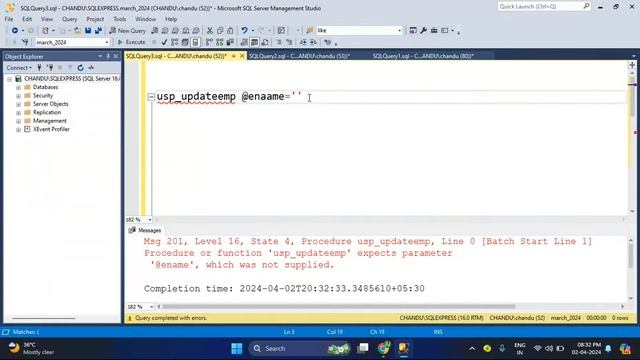Click the Save file icon
640x360 pixels.
[88, 31]
